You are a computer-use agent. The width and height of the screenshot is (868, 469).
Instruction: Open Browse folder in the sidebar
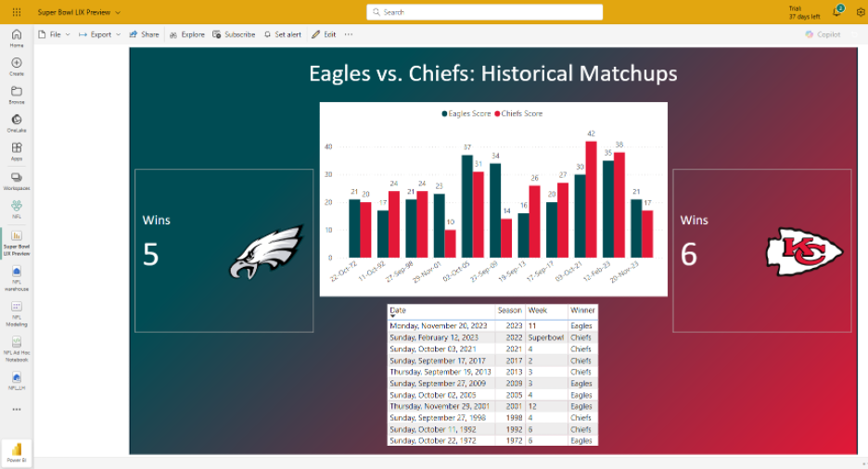click(17, 95)
